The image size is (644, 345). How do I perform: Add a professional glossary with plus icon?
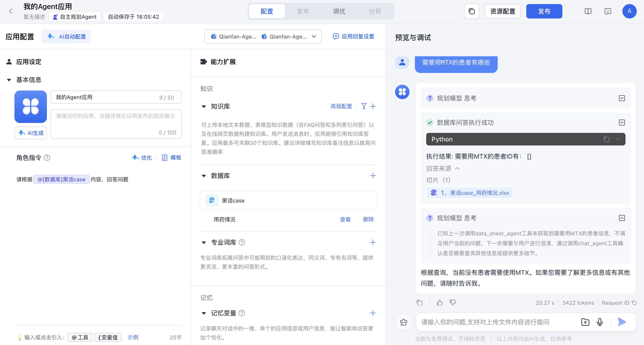click(373, 242)
